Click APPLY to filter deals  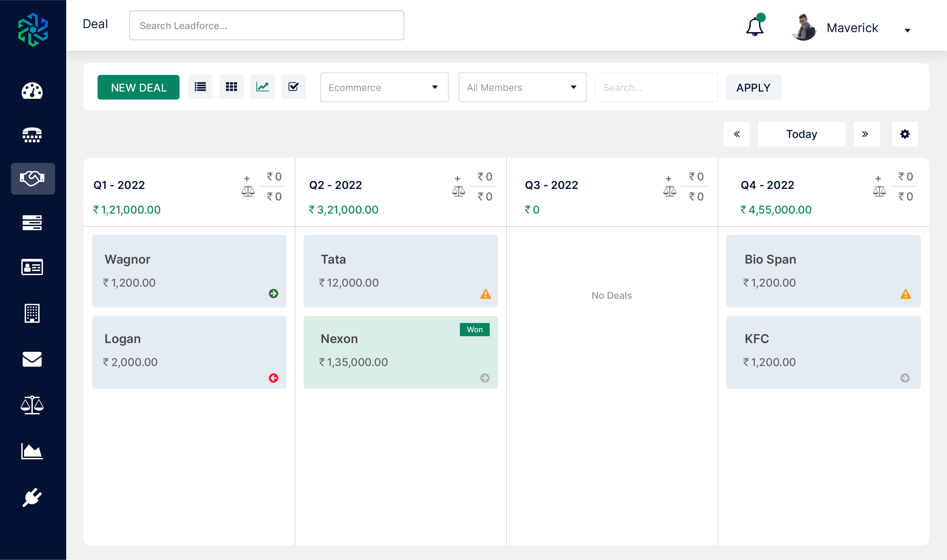[753, 87]
